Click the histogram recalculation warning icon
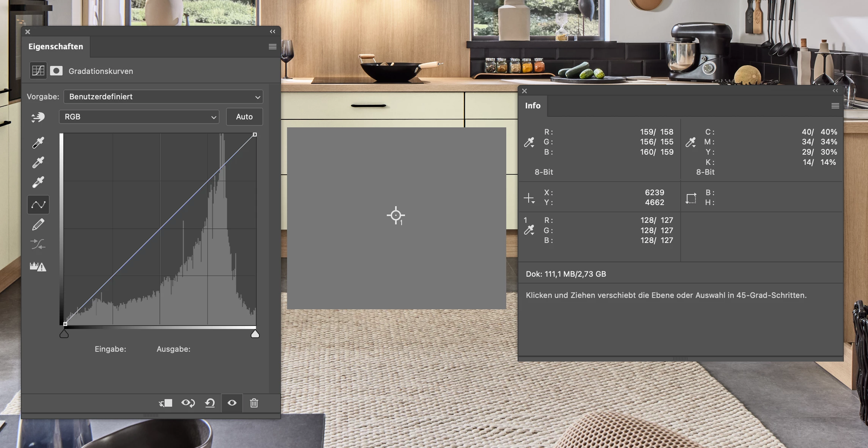868x448 pixels. pos(38,266)
